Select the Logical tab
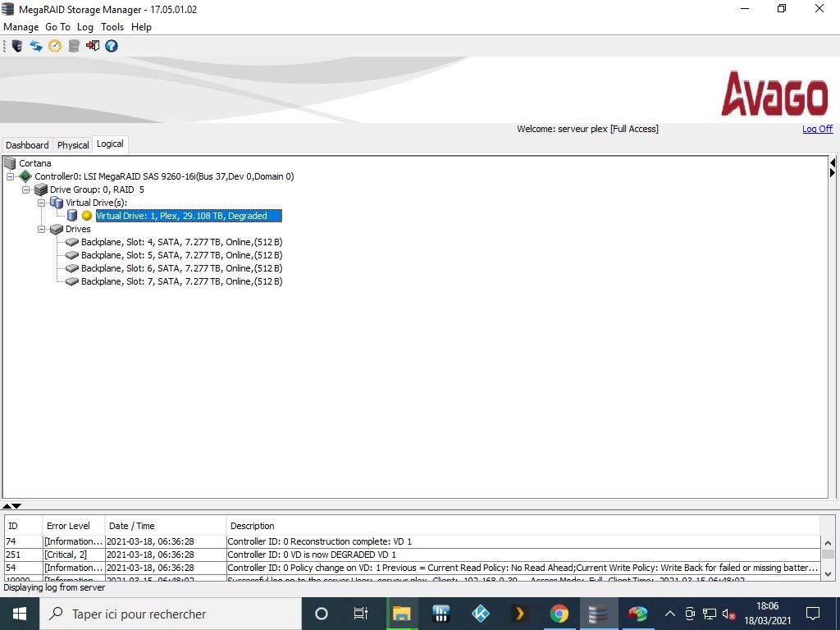The image size is (840, 630). 110,144
